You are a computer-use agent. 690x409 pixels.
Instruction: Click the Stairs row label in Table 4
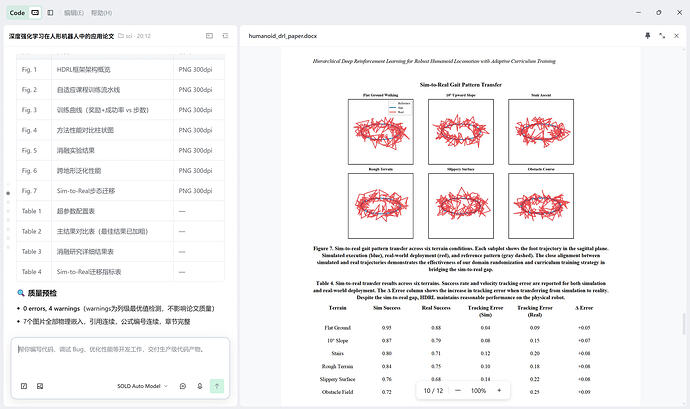tap(338, 353)
